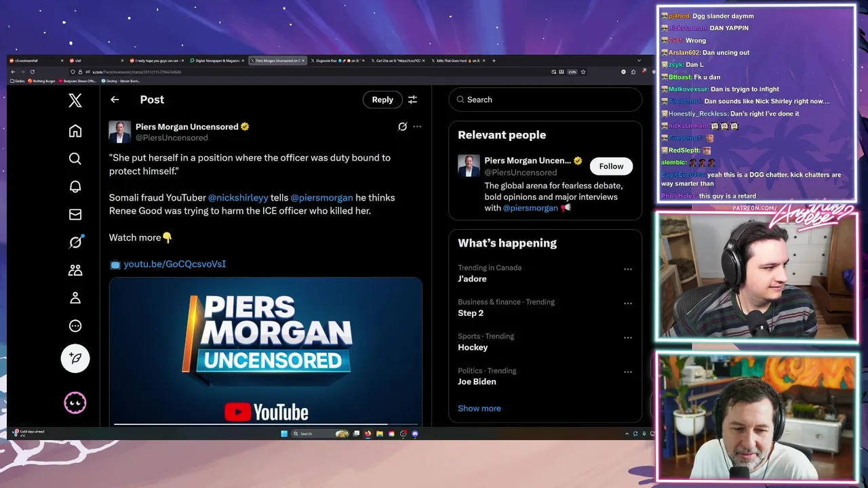The image size is (868, 488).
Task: Switch to 'I really hope you guys' tab
Action: pos(156,60)
